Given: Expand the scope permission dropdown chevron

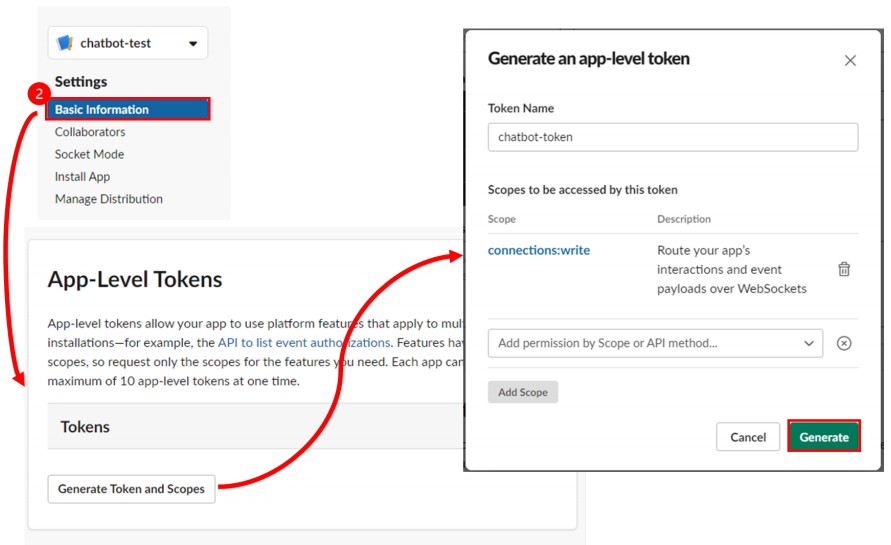Looking at the screenshot, I should (x=809, y=343).
